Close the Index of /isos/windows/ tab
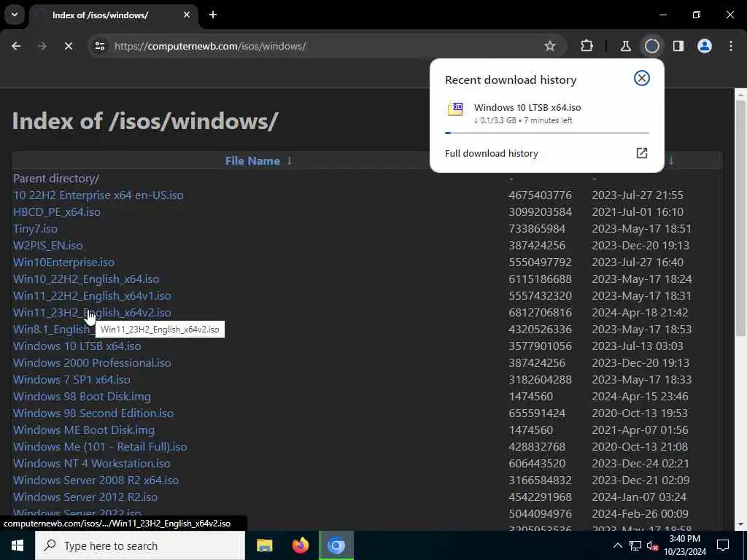Viewport: 747px width, 560px height. tap(187, 15)
